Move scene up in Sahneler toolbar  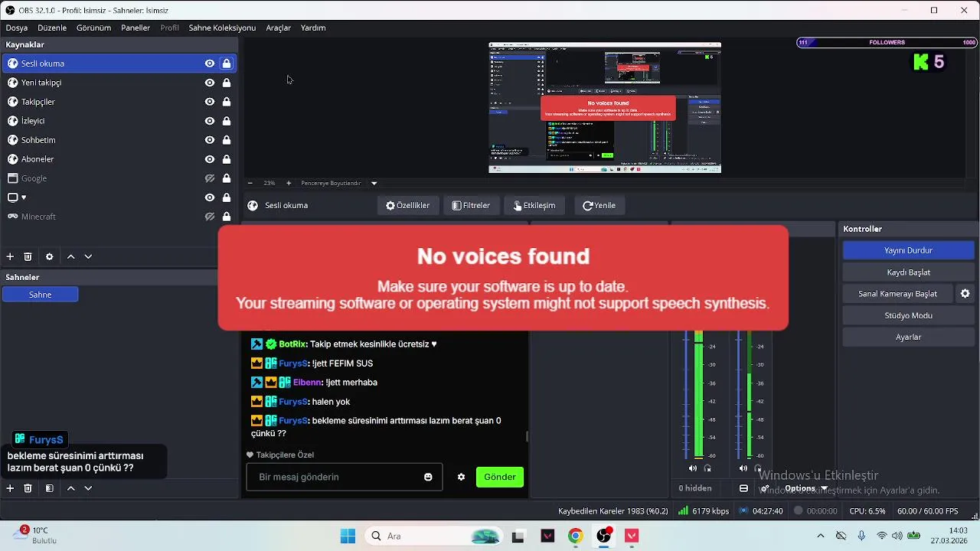70,488
